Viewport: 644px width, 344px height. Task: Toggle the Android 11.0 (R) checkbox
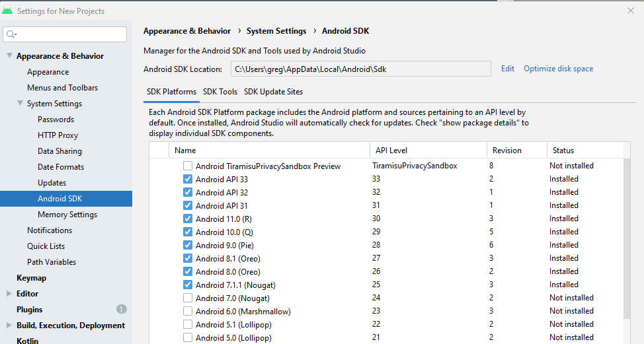[x=188, y=219]
